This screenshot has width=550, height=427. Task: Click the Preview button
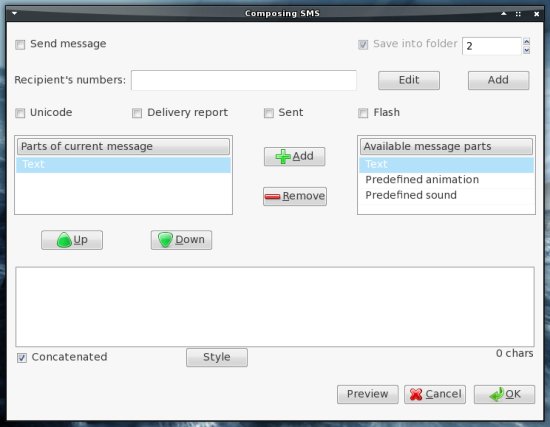[368, 394]
